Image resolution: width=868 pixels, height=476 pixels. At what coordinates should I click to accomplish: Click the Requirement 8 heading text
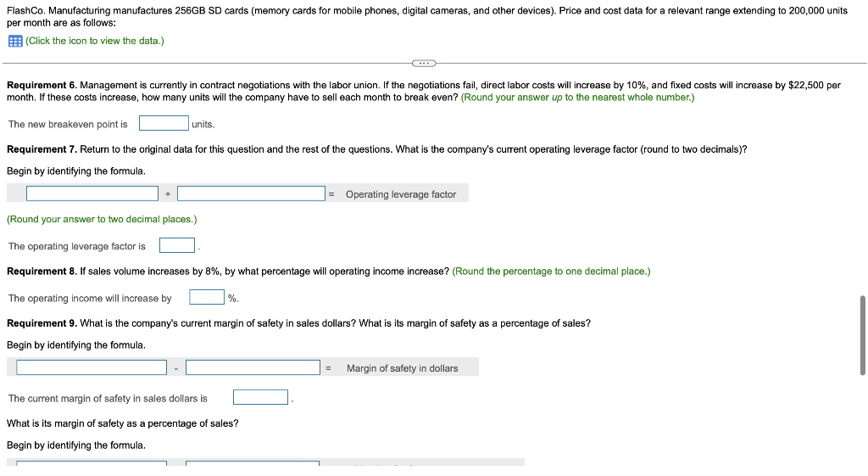(42, 272)
